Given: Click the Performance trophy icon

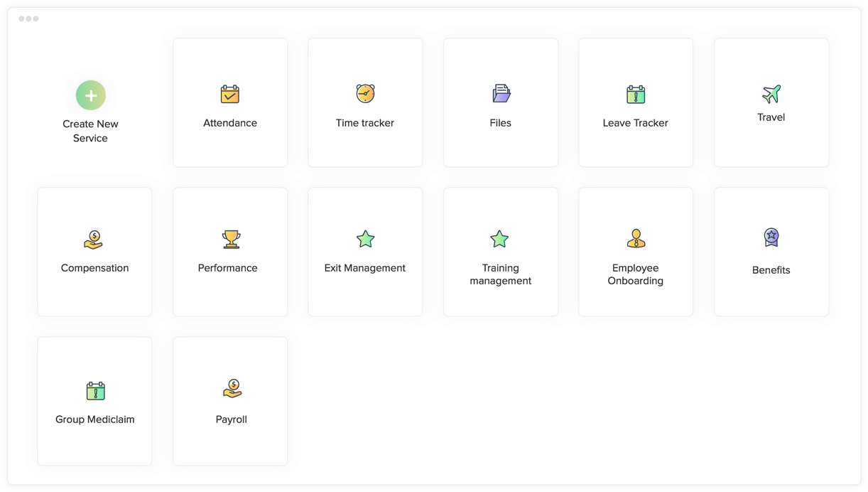Looking at the screenshot, I should point(231,240).
